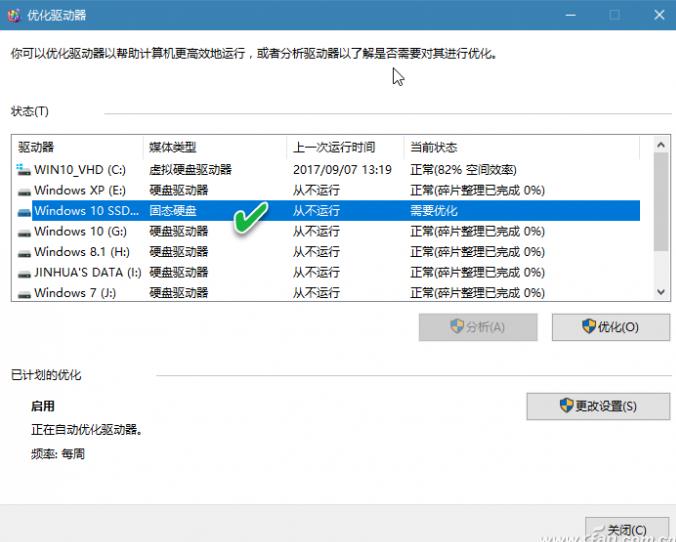
Task: Click the Optimize Drives app icon in title bar
Action: pos(14,15)
